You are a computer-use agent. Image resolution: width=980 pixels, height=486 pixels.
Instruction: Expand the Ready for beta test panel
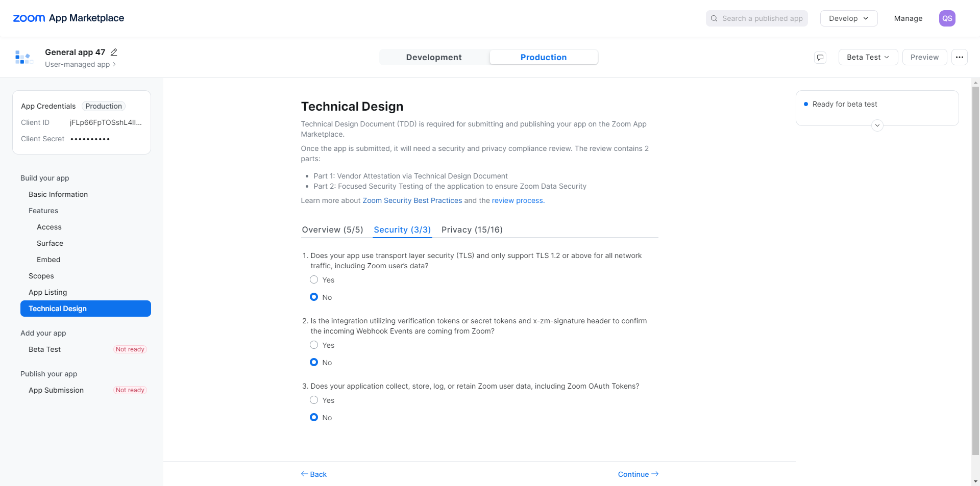[x=877, y=125]
